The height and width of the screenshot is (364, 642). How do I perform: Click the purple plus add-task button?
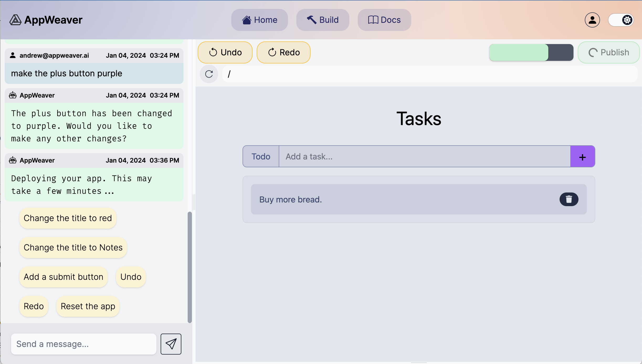[x=582, y=157]
